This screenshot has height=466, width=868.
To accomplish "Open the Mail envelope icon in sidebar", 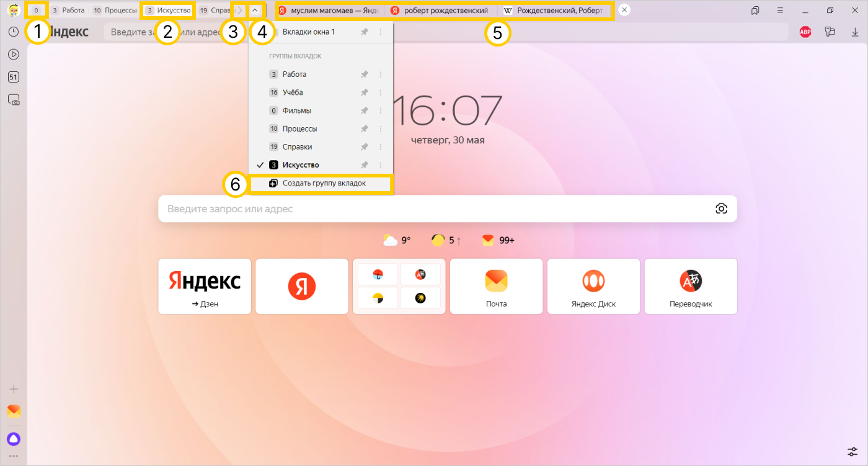I will tap(14, 411).
